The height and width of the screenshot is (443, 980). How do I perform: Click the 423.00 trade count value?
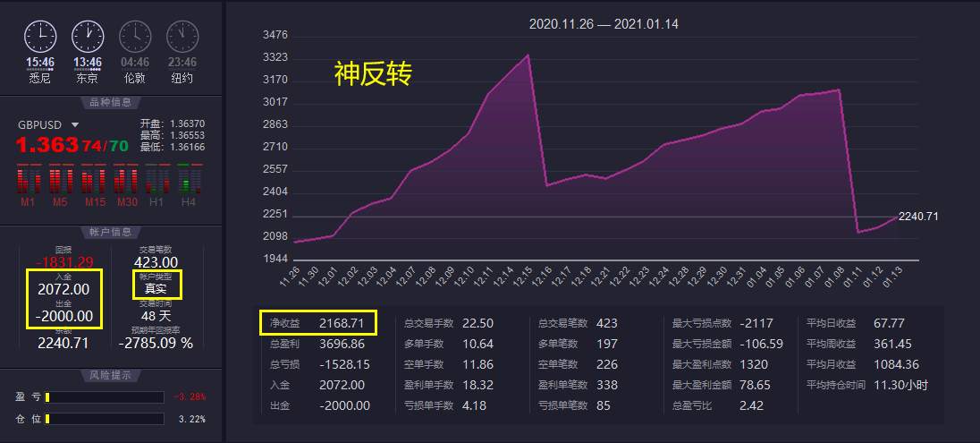pyautogui.click(x=156, y=263)
